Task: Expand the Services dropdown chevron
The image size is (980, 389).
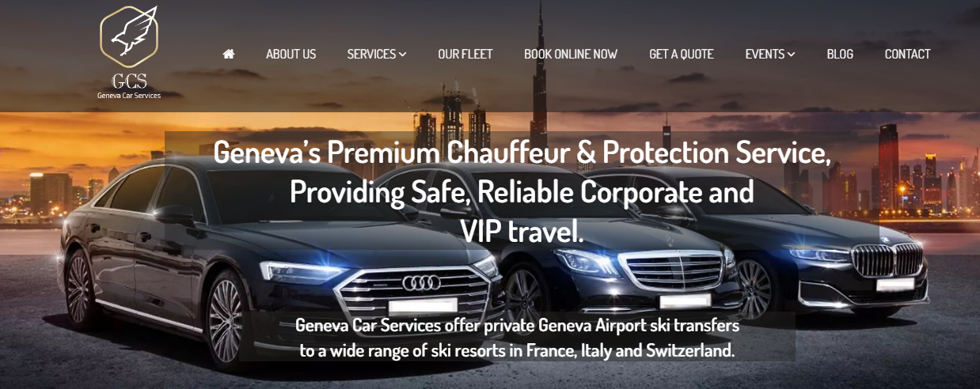Action: pos(403,55)
